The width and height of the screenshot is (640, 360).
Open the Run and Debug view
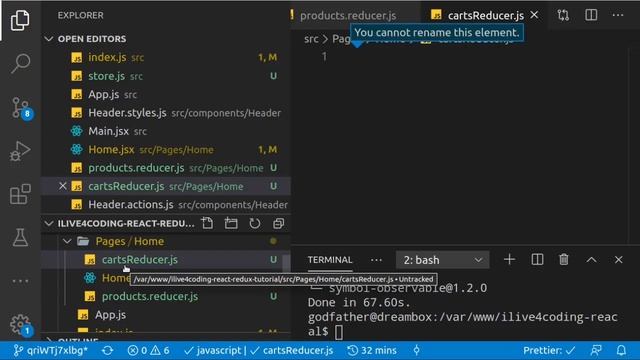[20, 151]
